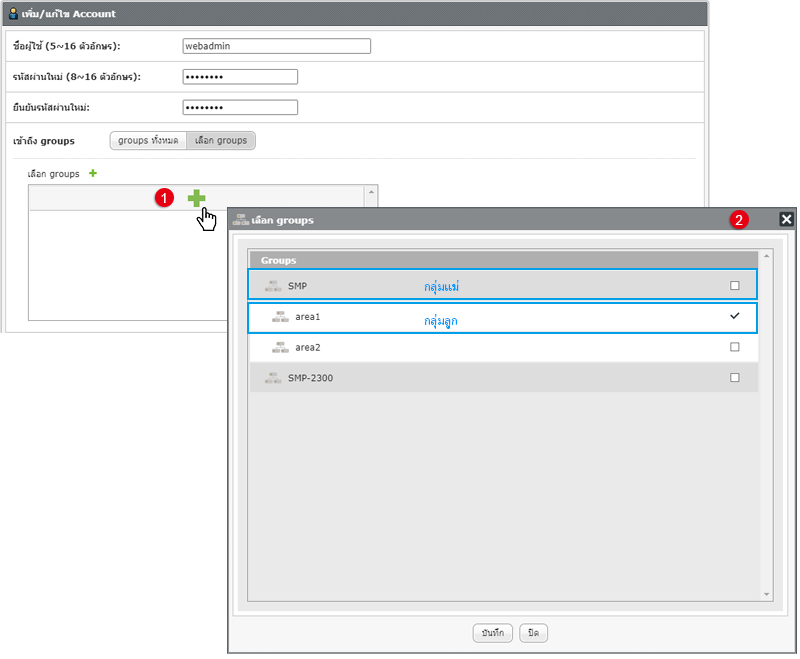This screenshot has height=659, width=800.
Task: Click the network icon in เลือก groups dialog title
Action: [x=241, y=220]
